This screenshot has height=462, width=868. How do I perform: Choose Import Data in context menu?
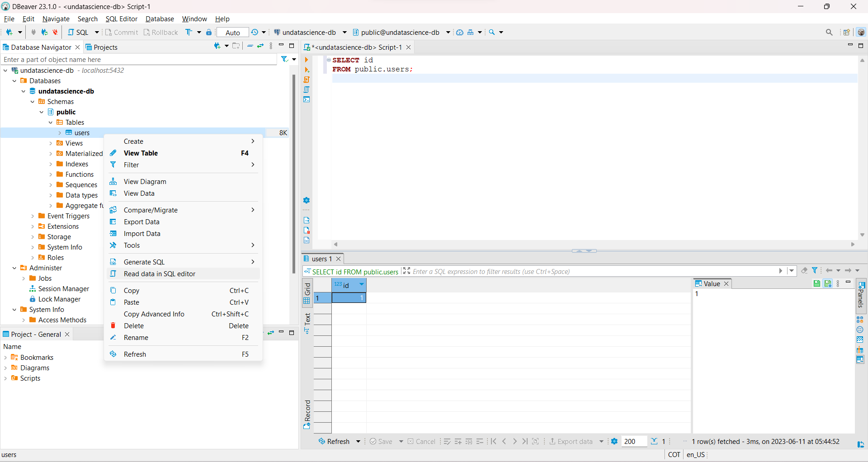183,234
